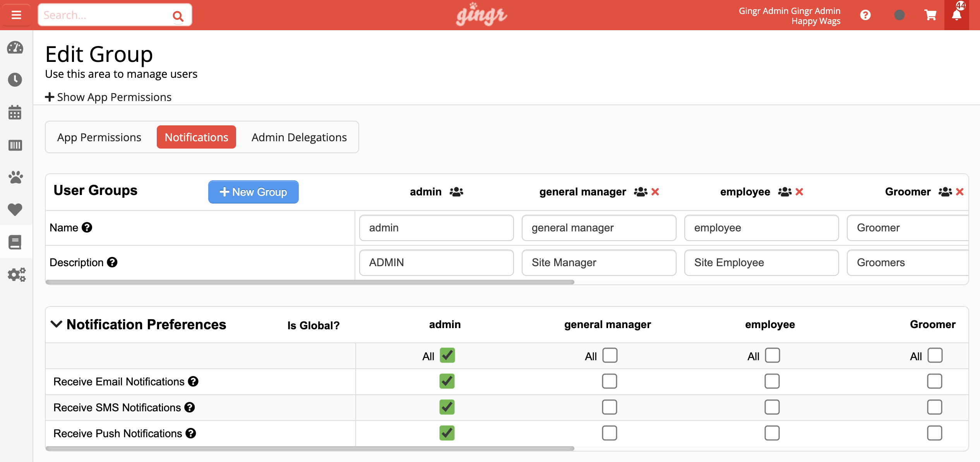The image size is (980, 462).
Task: Open the Admin Delegations tab
Action: click(299, 137)
